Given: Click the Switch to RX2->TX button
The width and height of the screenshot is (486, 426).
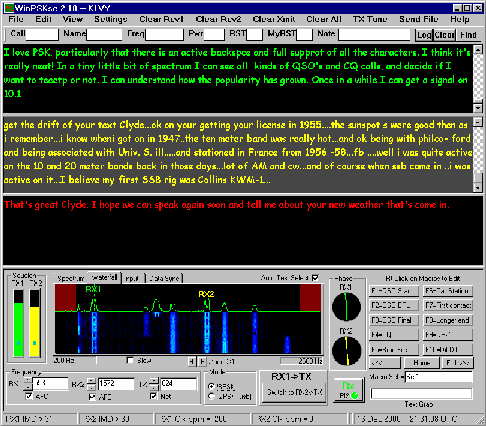Looking at the screenshot, I should click(294, 392).
